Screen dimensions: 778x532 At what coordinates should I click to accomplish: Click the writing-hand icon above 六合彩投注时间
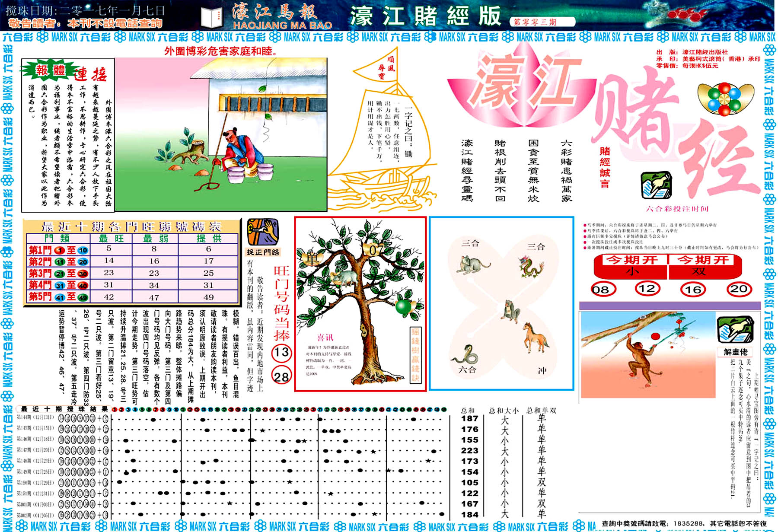(657, 185)
